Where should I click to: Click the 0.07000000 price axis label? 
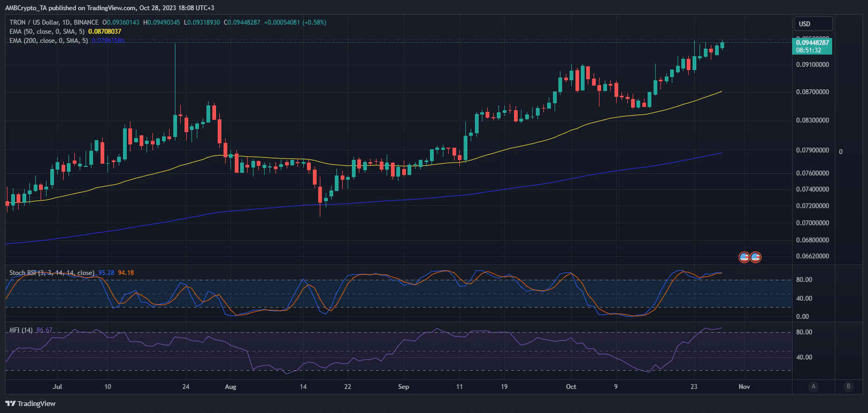point(812,223)
